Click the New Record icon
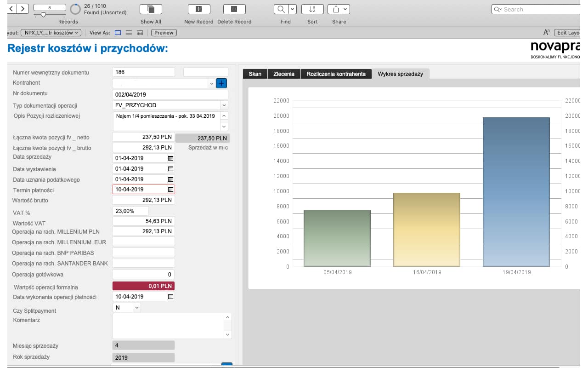The width and height of the screenshot is (588, 368). pyautogui.click(x=199, y=9)
